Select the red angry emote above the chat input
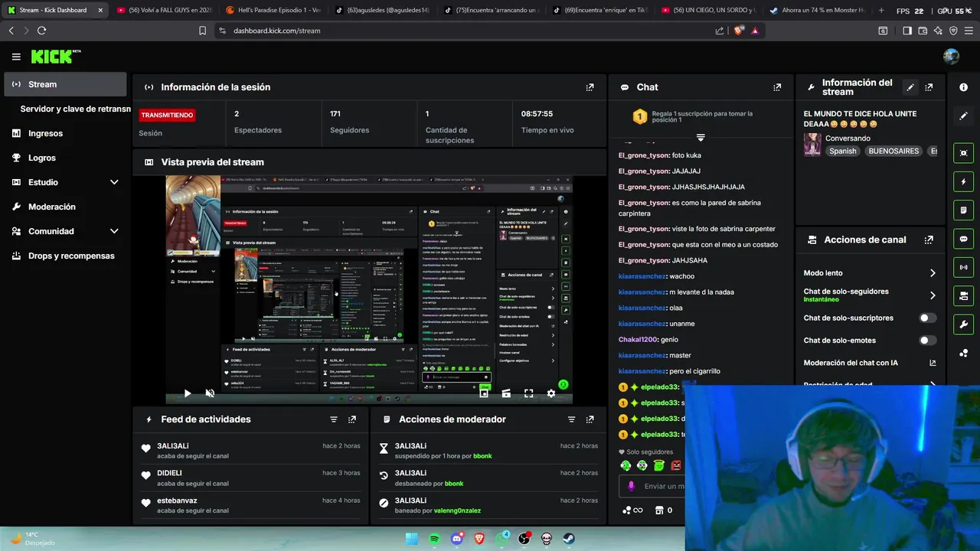 pyautogui.click(x=676, y=465)
